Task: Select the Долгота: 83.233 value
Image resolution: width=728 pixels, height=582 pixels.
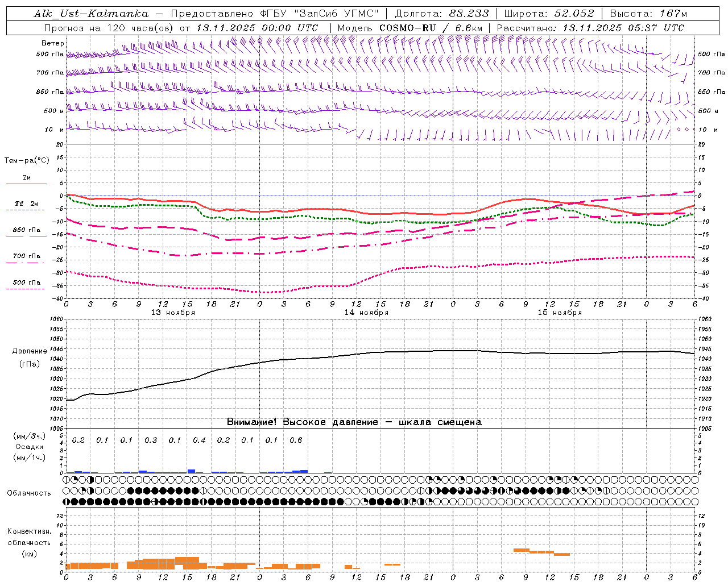Action: 441,14
